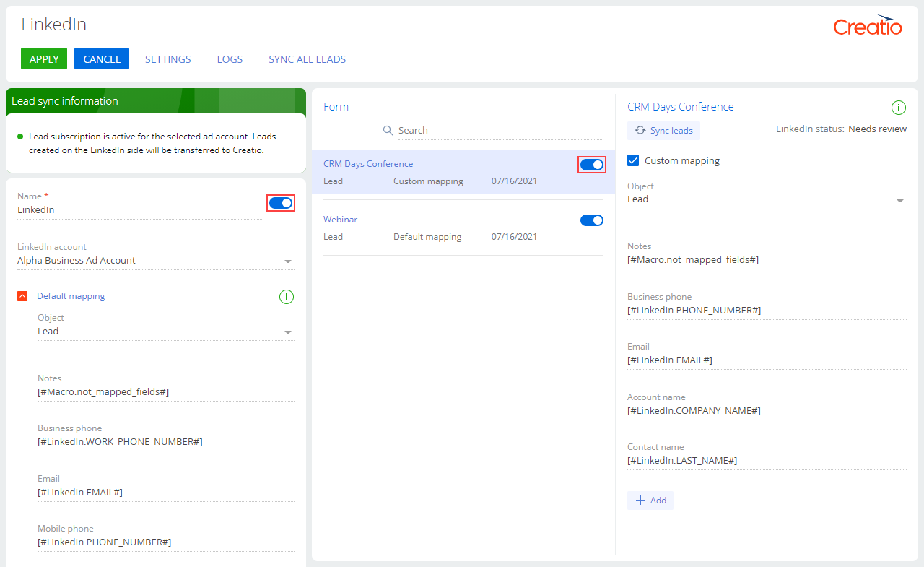The width and height of the screenshot is (924, 567).
Task: Click the Custom mapping text in CRM row
Action: tap(428, 181)
